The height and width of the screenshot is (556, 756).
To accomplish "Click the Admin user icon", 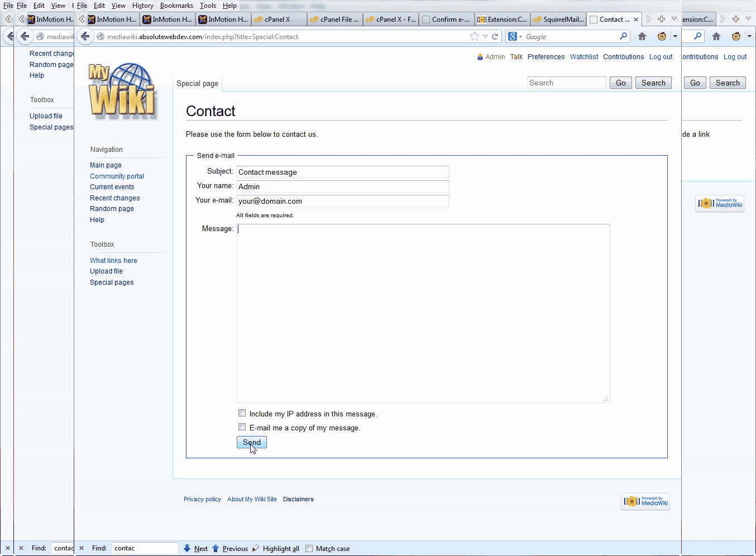I will point(480,57).
